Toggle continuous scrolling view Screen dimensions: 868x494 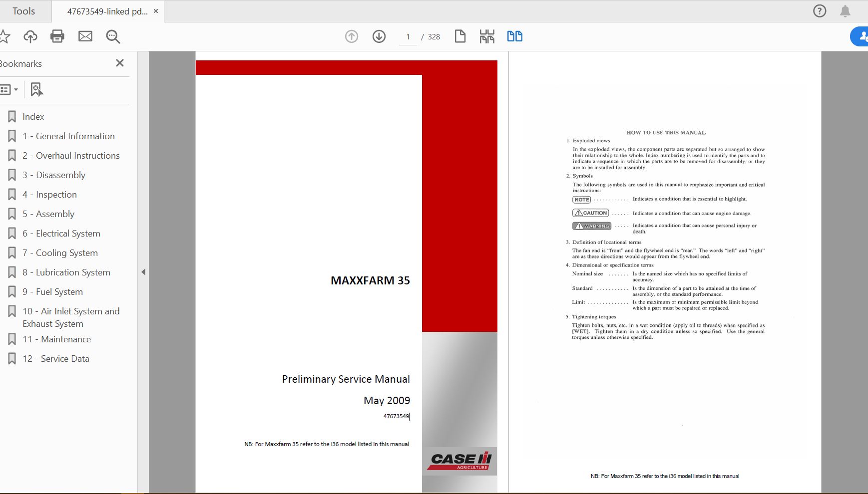[487, 36]
